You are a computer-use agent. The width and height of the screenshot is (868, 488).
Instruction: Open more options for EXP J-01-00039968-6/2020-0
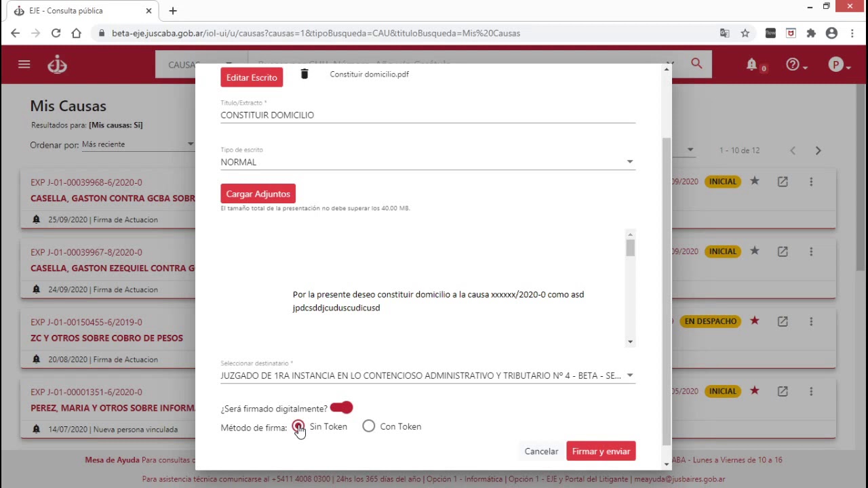click(811, 182)
